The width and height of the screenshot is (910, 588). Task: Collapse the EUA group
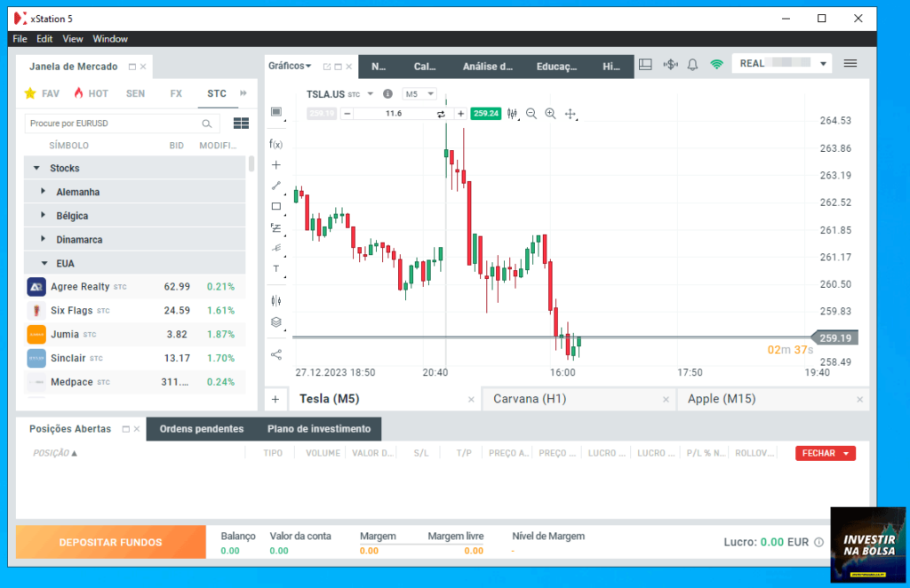[44, 263]
